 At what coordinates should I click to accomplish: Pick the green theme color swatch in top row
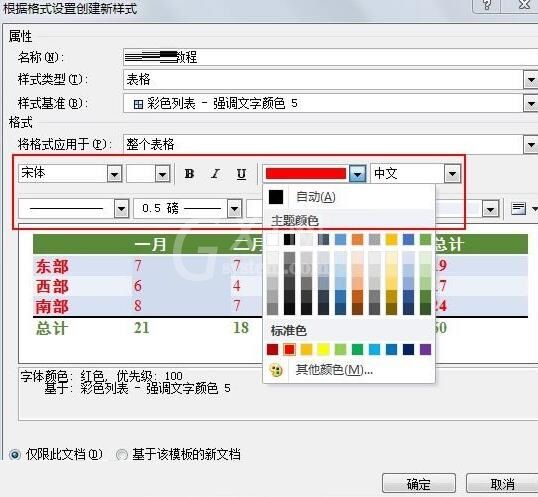coord(425,239)
